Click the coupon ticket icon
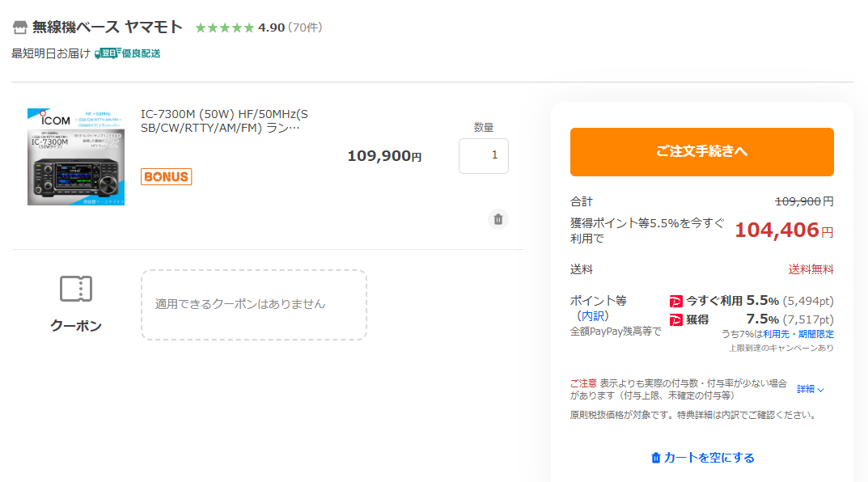The height and width of the screenshot is (482, 868). click(76, 289)
